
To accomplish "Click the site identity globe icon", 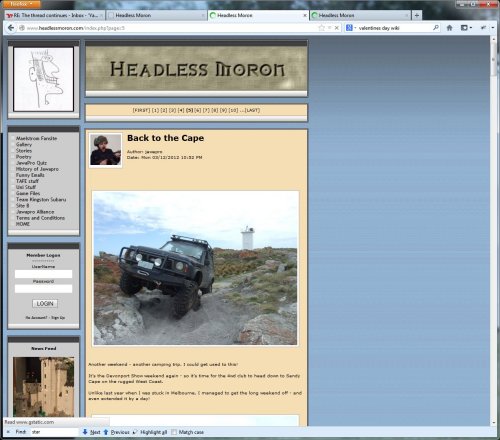I will point(22,28).
